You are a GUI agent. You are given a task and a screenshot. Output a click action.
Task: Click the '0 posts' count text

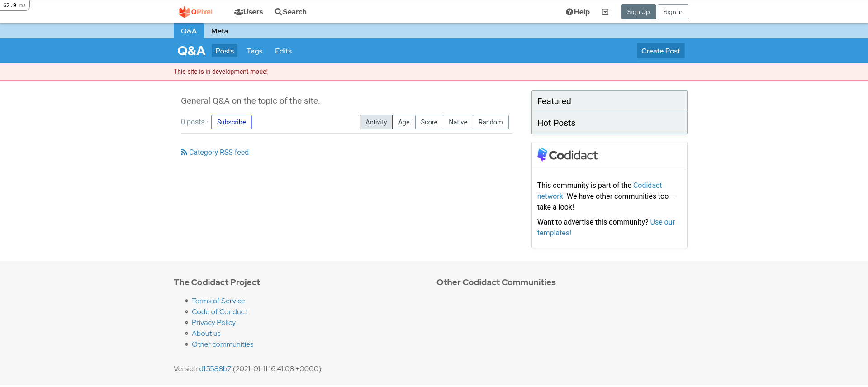click(x=193, y=122)
